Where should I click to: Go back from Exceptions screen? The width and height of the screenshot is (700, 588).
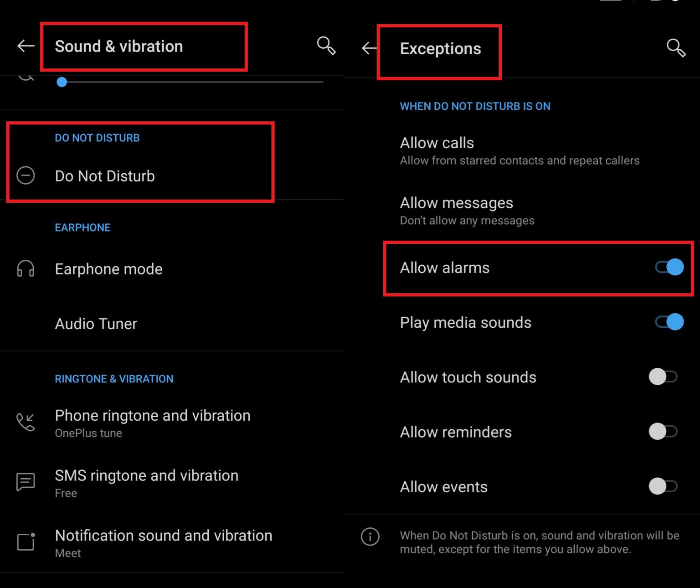(x=369, y=48)
